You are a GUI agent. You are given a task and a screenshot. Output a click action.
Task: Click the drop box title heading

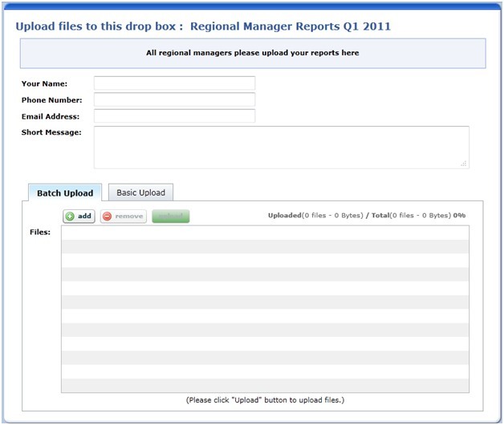point(203,26)
